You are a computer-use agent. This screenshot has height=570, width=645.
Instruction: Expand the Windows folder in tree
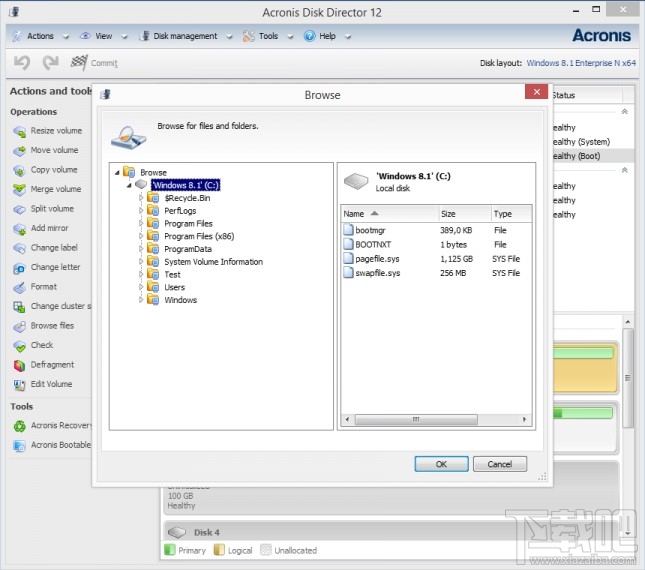141,300
